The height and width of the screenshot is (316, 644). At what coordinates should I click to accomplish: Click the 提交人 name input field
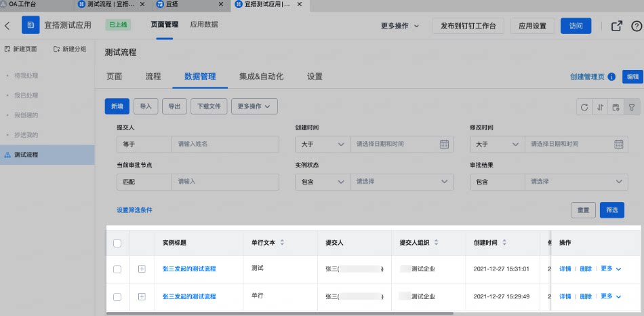[225, 144]
